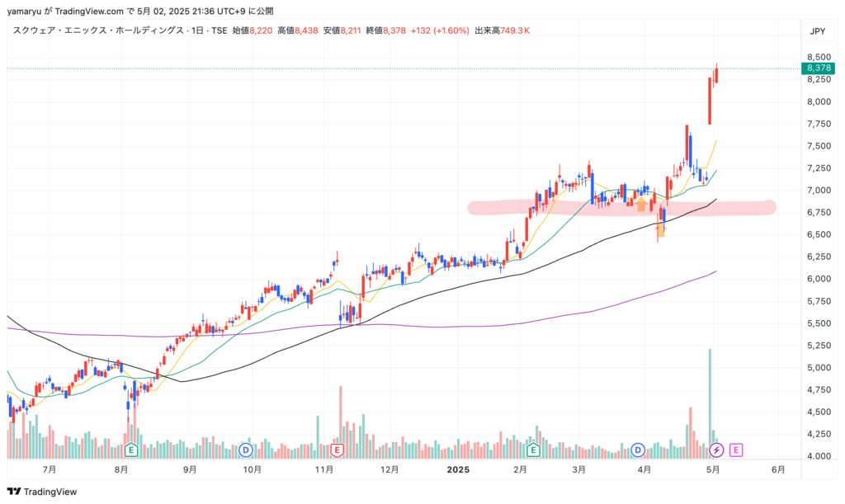Click the 5,250 price axis label
The height and width of the screenshot is (504, 845).
(x=819, y=345)
